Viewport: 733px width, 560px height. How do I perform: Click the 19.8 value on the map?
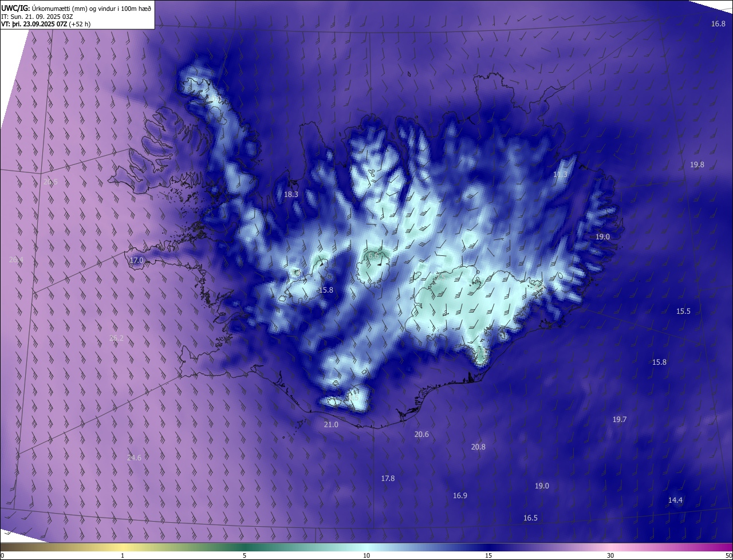(697, 164)
